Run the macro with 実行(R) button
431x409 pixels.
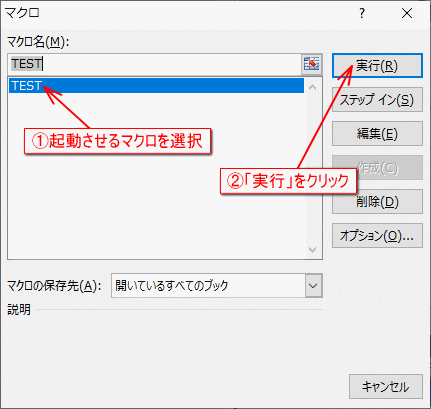(x=377, y=66)
